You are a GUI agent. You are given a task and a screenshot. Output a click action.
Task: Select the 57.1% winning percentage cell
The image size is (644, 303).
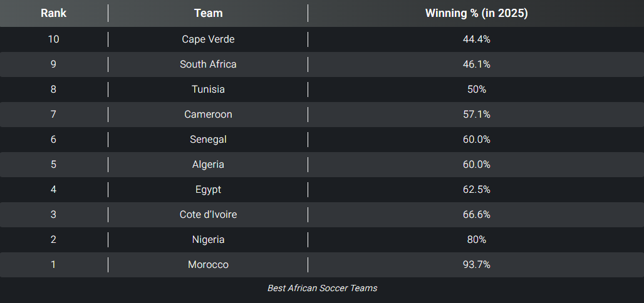(x=476, y=115)
